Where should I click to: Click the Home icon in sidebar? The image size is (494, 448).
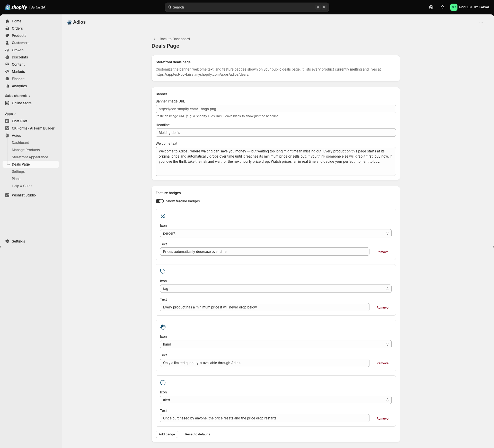[7, 21]
